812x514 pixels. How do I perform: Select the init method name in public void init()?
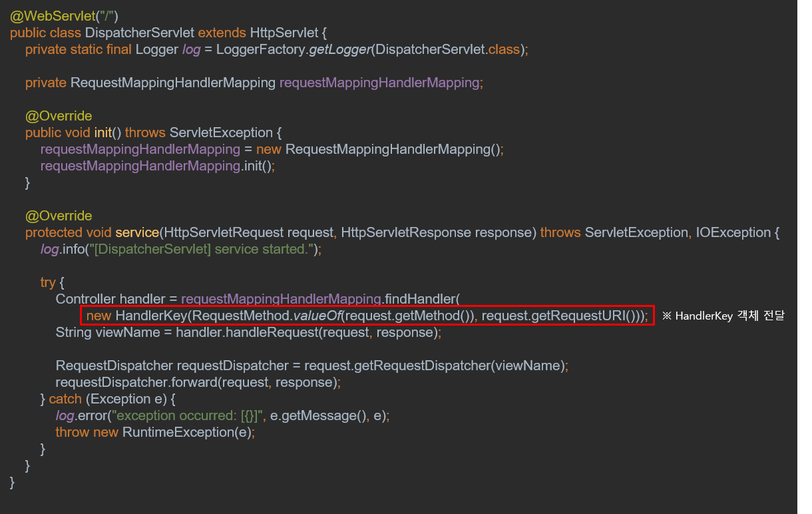click(x=103, y=132)
